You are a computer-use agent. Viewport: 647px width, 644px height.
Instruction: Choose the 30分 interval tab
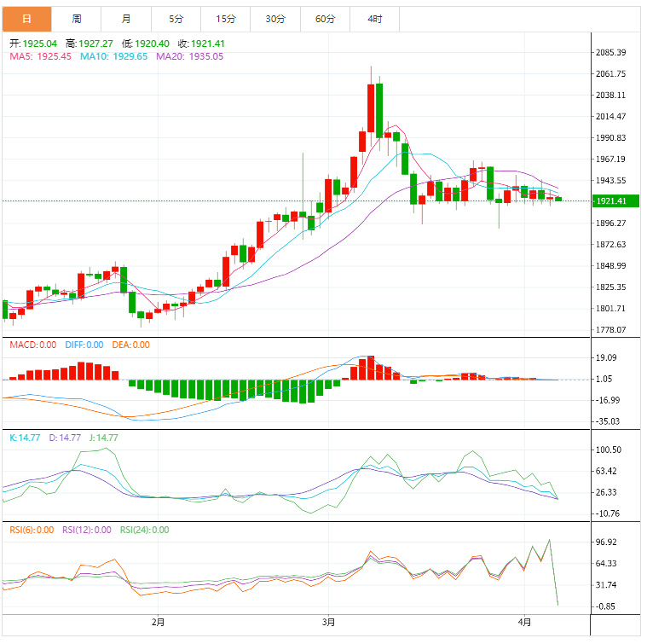coord(275,18)
